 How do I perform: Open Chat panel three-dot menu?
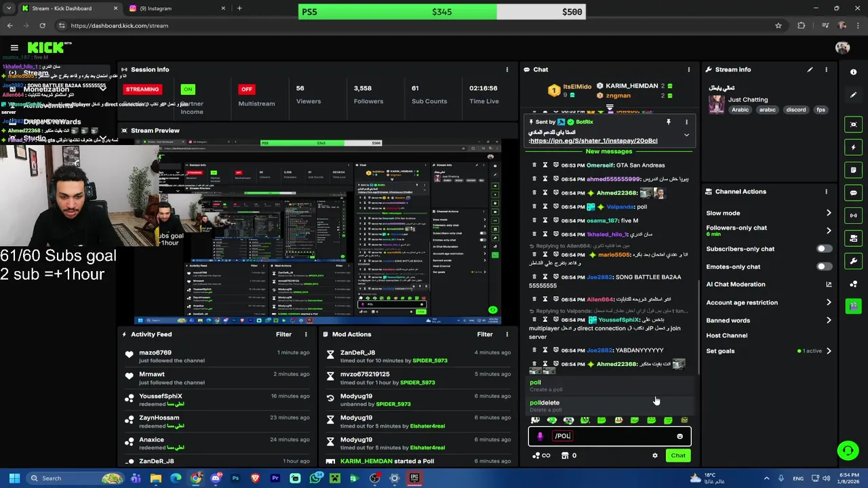[x=688, y=69]
